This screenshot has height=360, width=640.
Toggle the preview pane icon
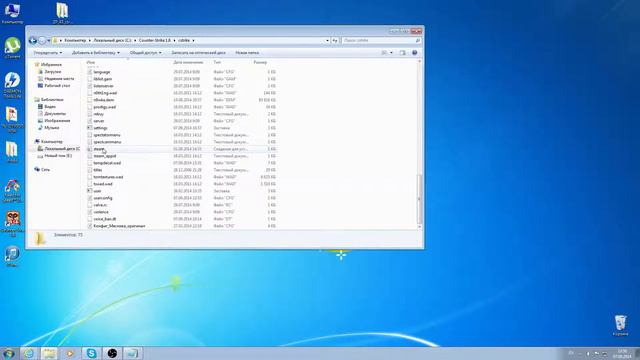(402, 53)
